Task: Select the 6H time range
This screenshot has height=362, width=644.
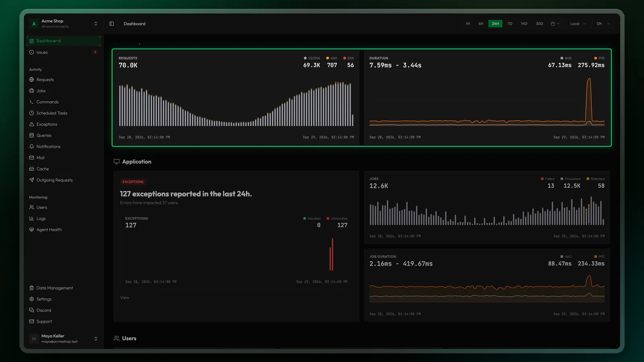Action: click(x=481, y=24)
